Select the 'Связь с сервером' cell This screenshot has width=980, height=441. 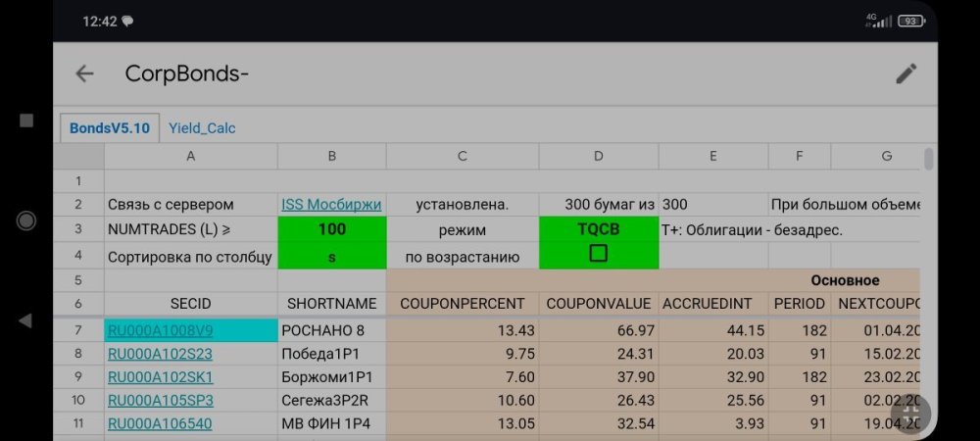(191, 205)
